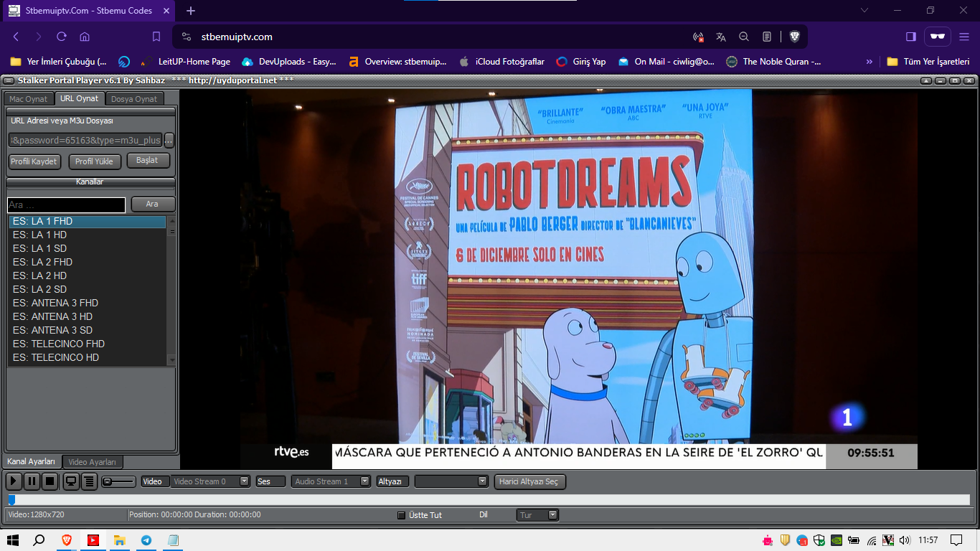Click the Harici Altyazı Seç button
The image size is (980, 551).
tap(530, 481)
